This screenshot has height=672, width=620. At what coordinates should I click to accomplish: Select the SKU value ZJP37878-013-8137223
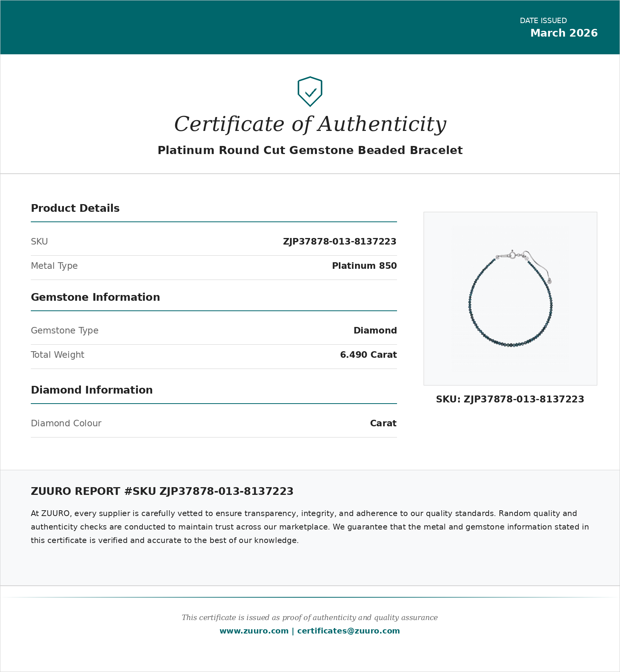[x=340, y=241]
